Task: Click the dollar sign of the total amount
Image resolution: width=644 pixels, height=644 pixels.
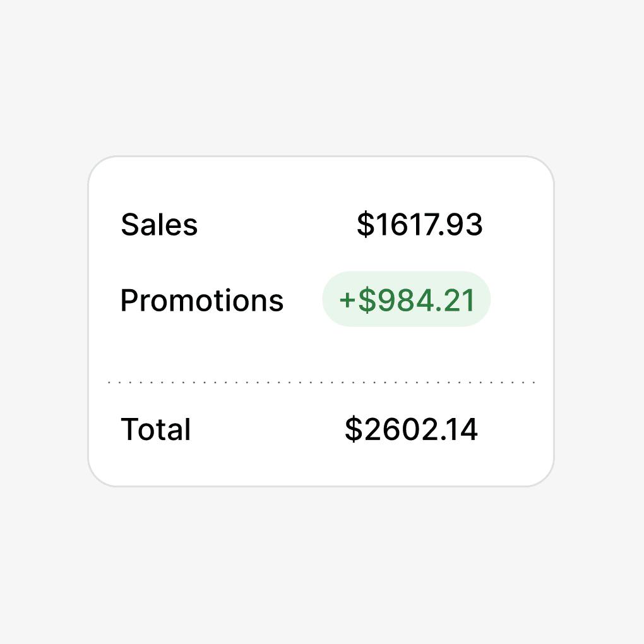Action: coord(353,429)
